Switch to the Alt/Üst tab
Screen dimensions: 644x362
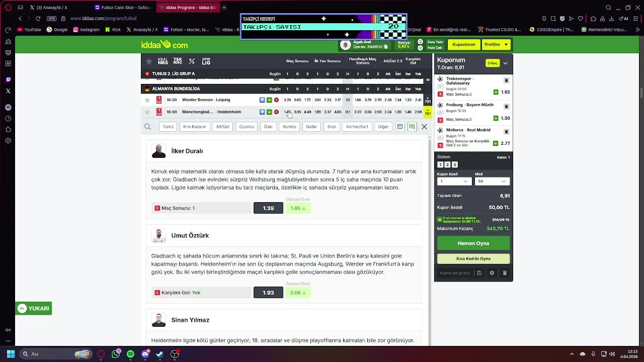point(223,127)
